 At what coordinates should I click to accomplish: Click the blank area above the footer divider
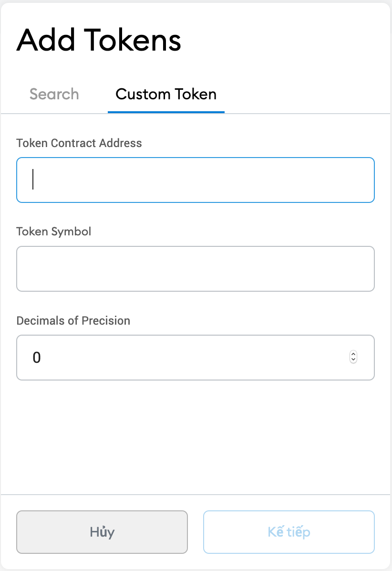tap(195, 437)
